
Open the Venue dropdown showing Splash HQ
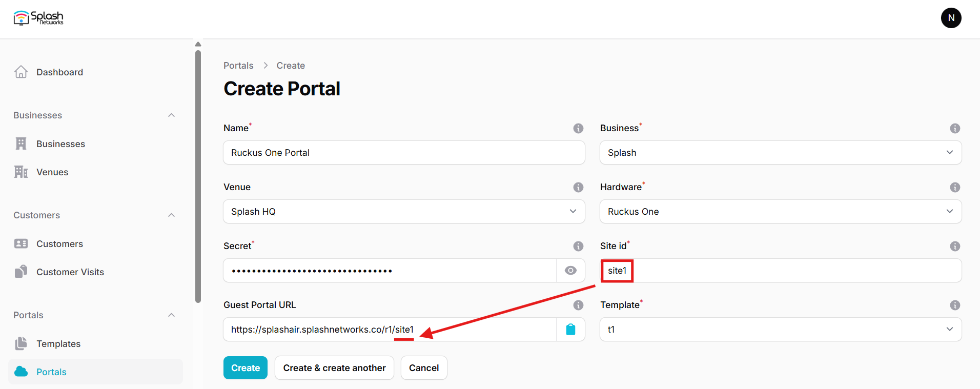tap(404, 211)
